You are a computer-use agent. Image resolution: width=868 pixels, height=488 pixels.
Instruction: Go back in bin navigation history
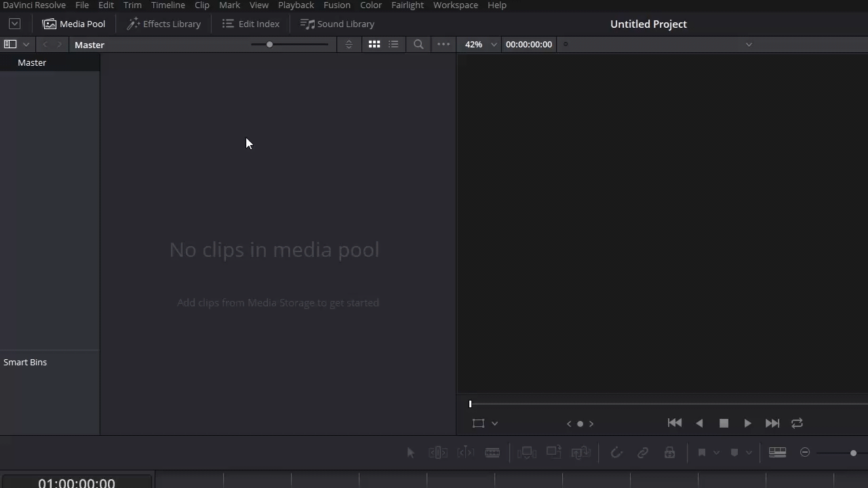coord(45,45)
